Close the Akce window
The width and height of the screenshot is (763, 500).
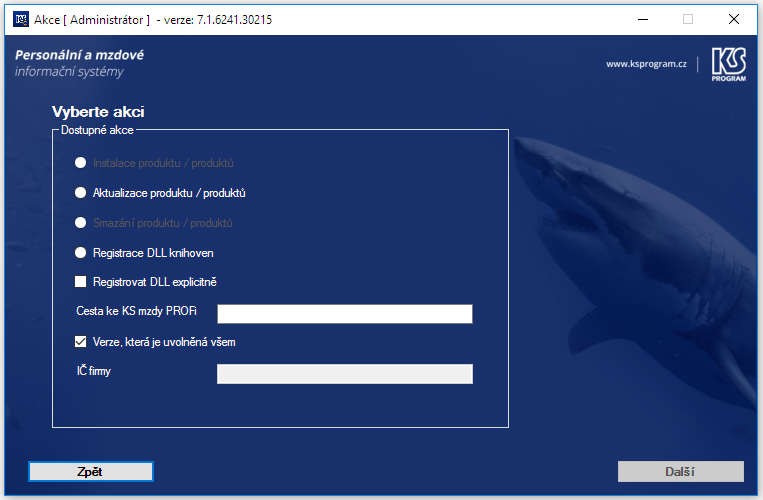point(734,19)
